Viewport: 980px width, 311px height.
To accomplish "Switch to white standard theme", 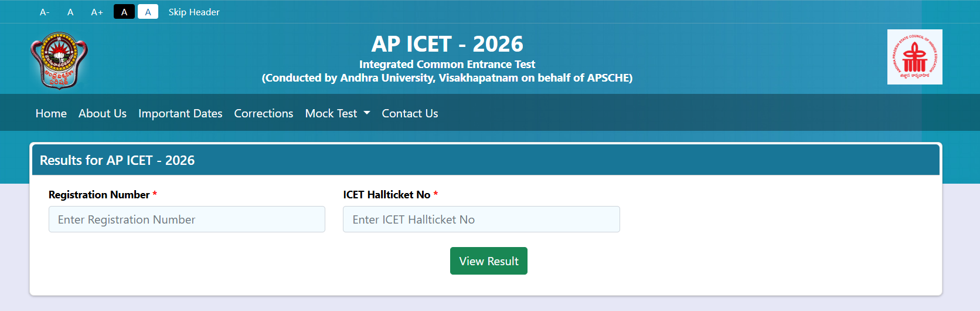I will point(148,12).
